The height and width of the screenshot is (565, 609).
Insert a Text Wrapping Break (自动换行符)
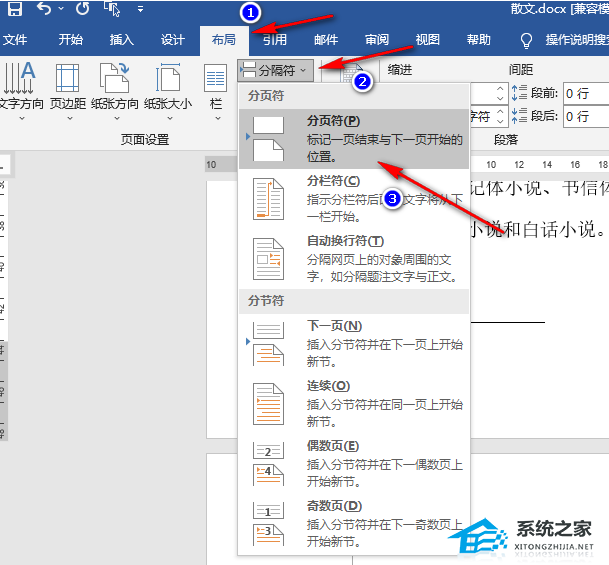353,259
